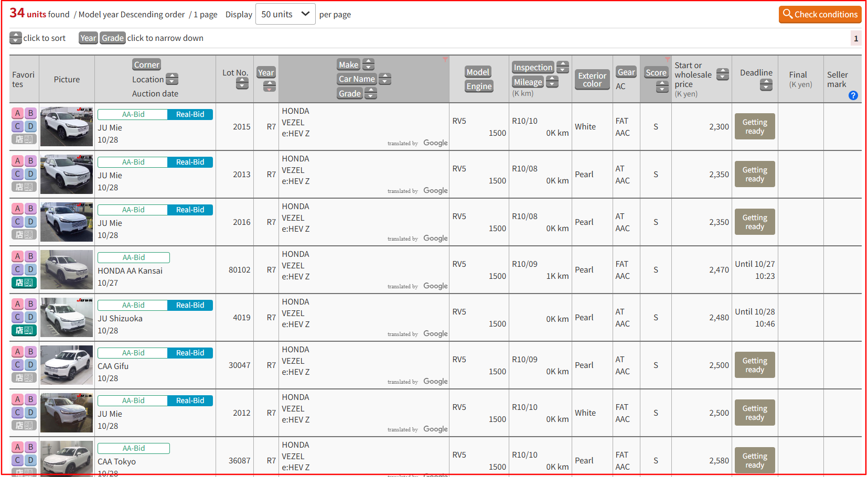This screenshot has width=868, height=477.
Task: Toggle favorite D for lot 2013
Action: 31,174
